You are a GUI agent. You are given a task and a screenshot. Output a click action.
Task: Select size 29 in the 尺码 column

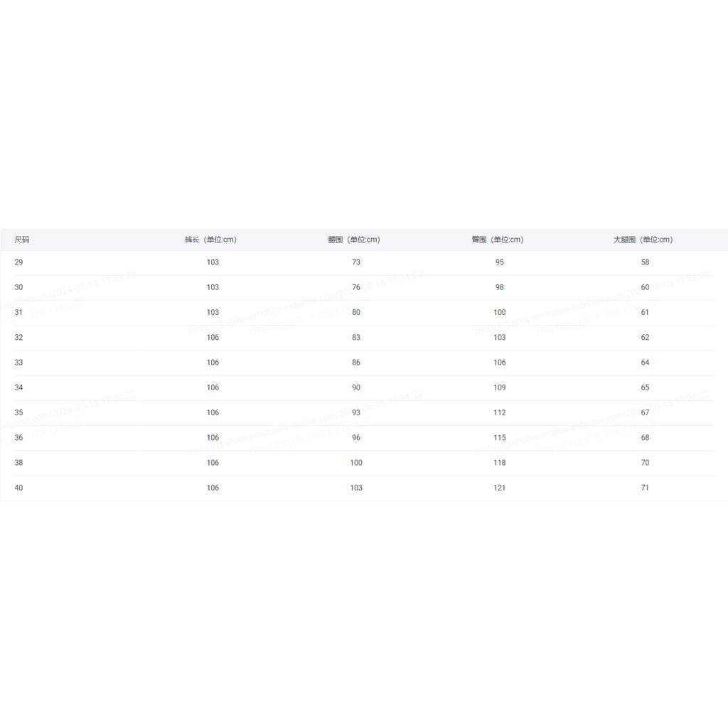(18, 262)
